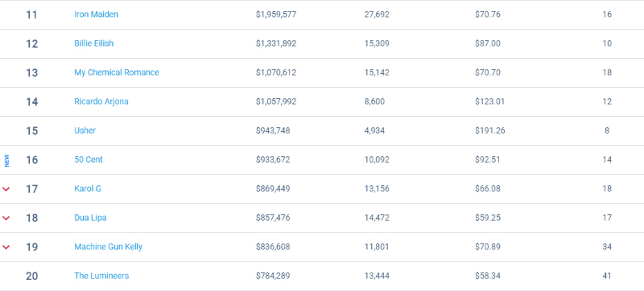
Task: Open The Lumineers artist link
Action: (x=101, y=276)
